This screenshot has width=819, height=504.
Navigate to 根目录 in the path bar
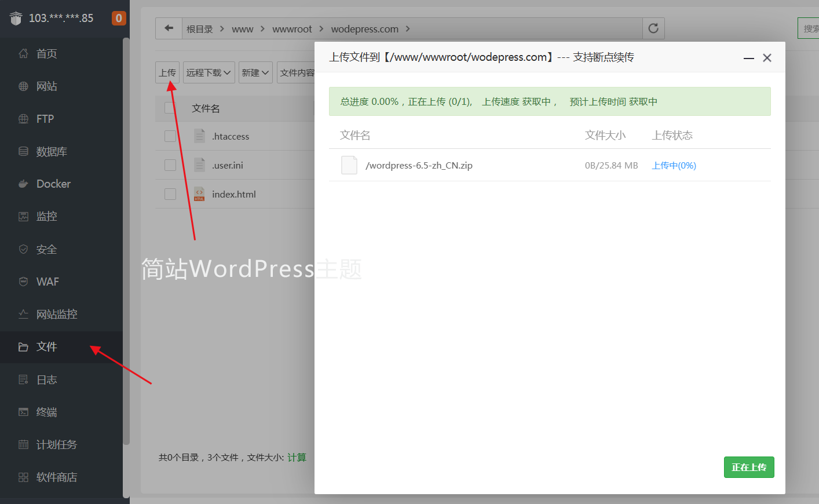[200, 29]
